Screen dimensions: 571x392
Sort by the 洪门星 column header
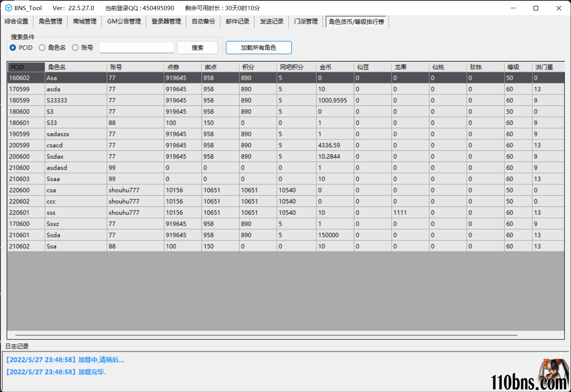[548, 67]
